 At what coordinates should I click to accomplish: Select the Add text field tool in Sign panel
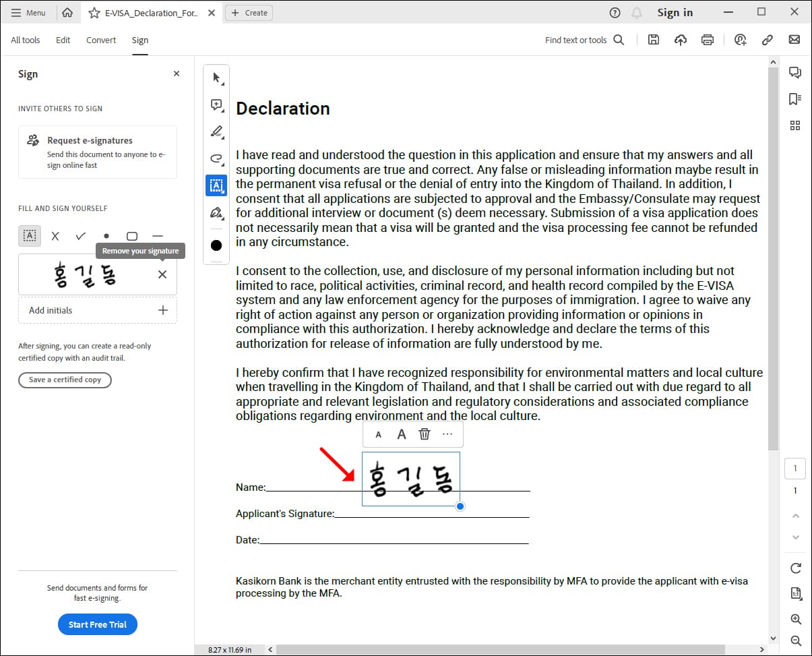[x=30, y=236]
